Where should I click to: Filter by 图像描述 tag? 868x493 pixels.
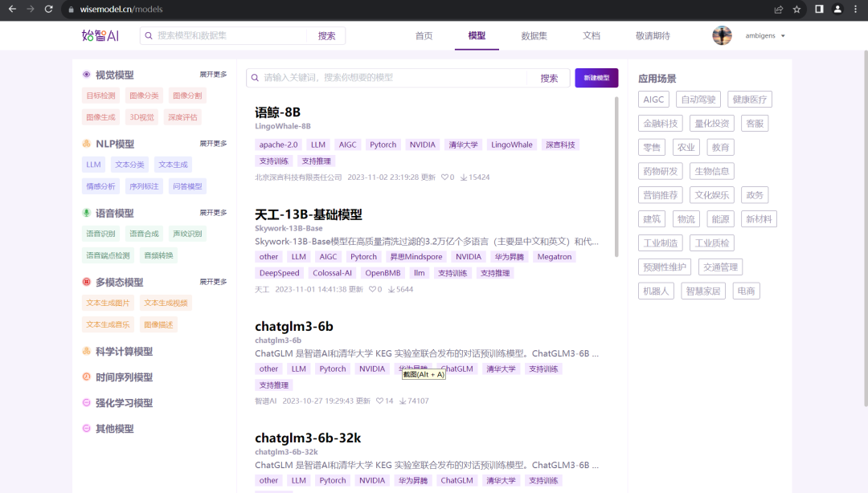pyautogui.click(x=158, y=324)
